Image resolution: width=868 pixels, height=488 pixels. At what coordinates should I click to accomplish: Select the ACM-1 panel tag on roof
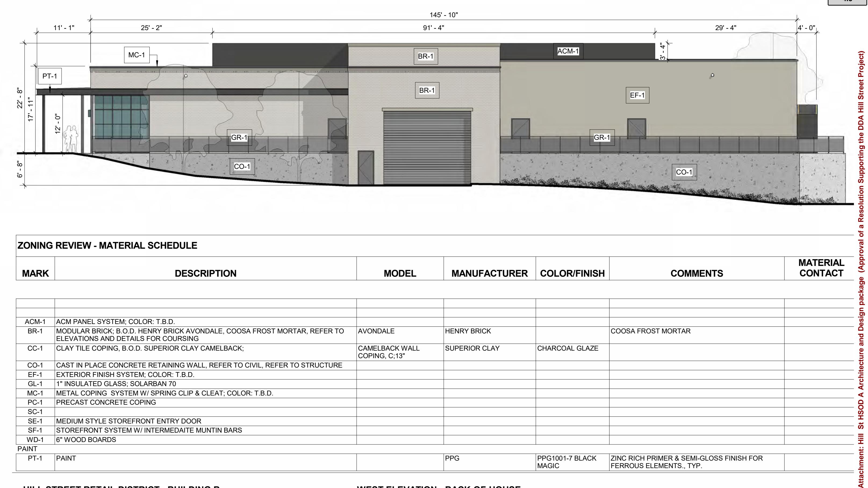point(568,51)
